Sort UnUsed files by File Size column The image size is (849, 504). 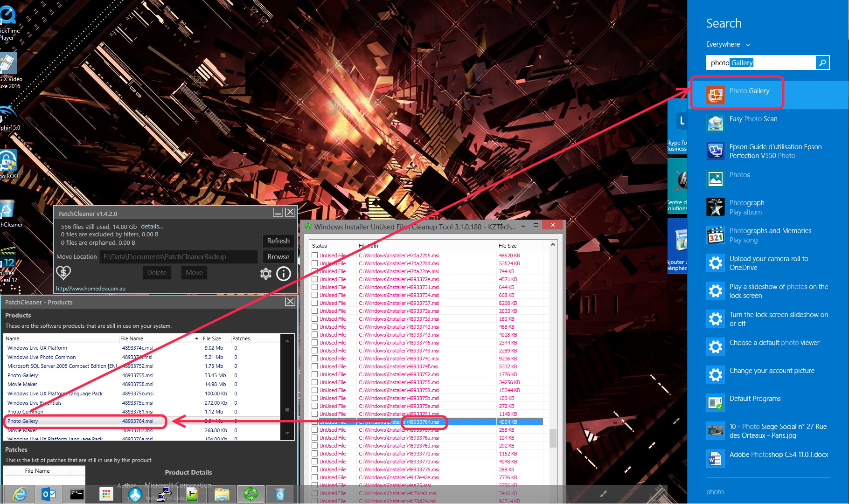point(520,246)
